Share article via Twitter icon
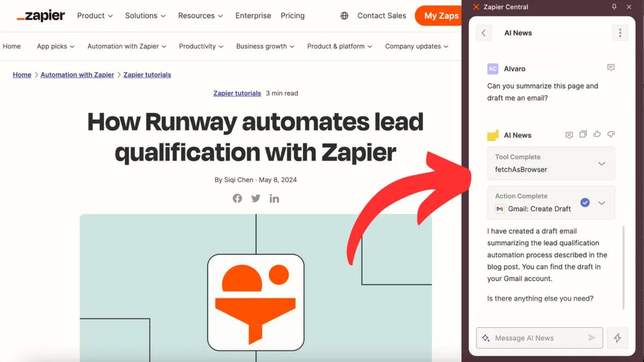Screen dimensions: 644x362 (255, 198)
